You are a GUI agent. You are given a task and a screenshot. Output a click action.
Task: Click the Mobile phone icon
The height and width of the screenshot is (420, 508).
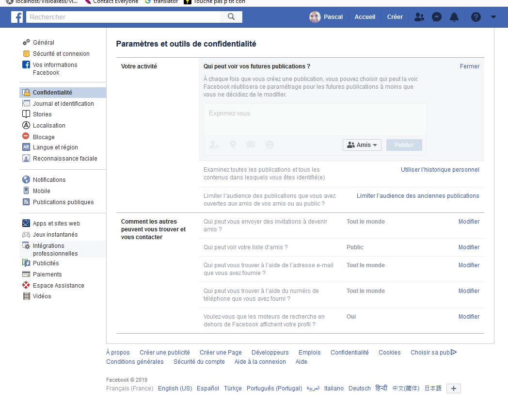26,191
